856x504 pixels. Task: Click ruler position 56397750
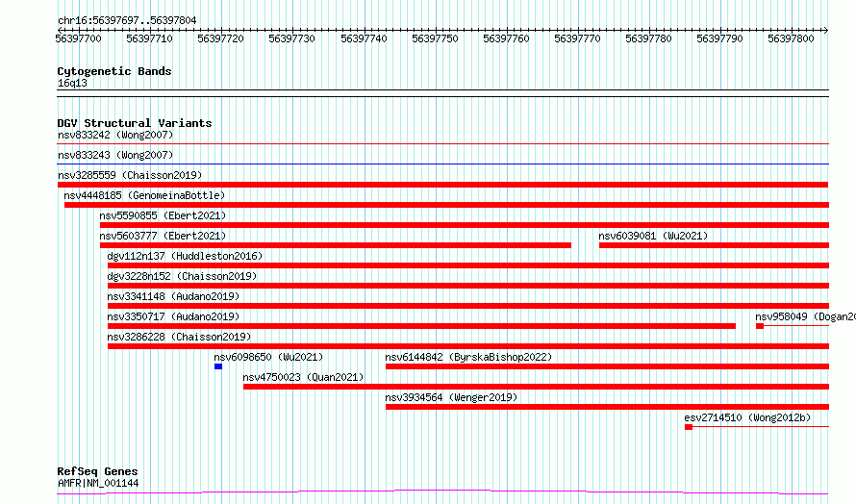(435, 38)
